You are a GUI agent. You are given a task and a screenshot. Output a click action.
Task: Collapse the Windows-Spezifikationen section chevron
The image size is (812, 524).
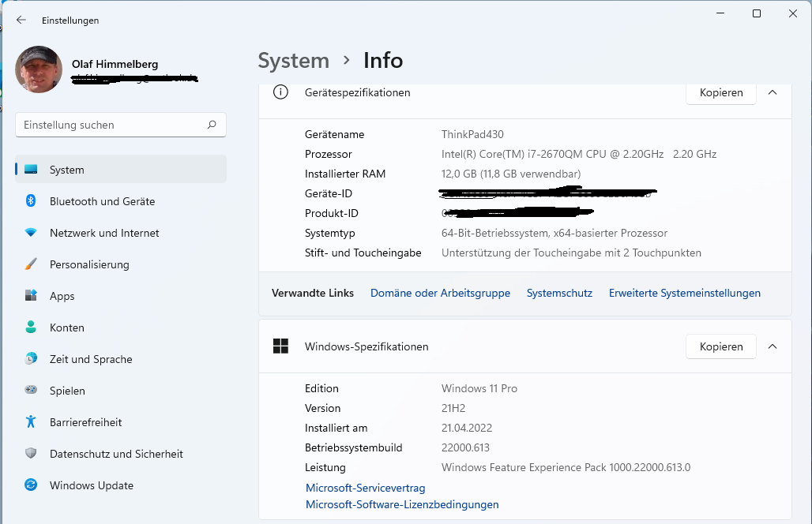pyautogui.click(x=773, y=346)
